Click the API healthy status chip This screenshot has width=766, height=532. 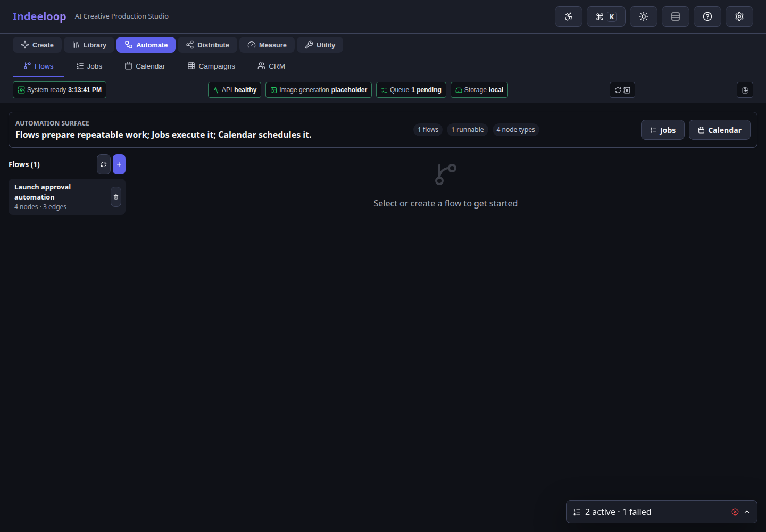click(x=235, y=90)
